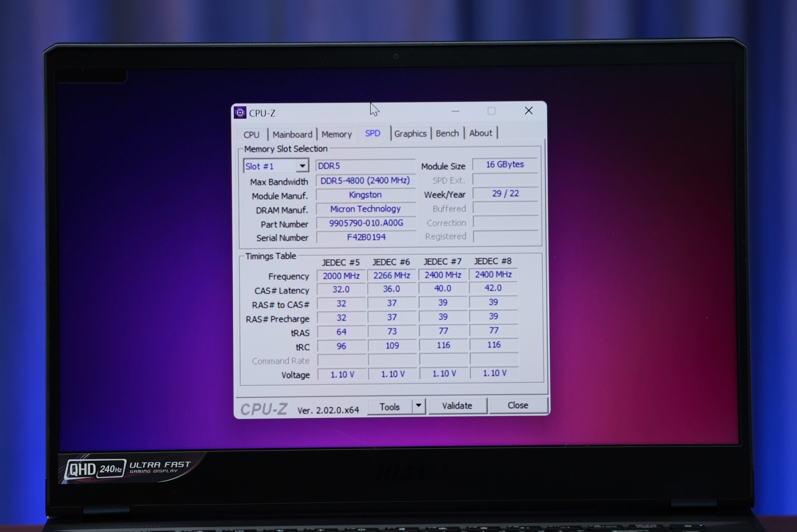Image resolution: width=797 pixels, height=532 pixels.
Task: Click the 29 / 22 Week/Year value
Action: tap(505, 194)
